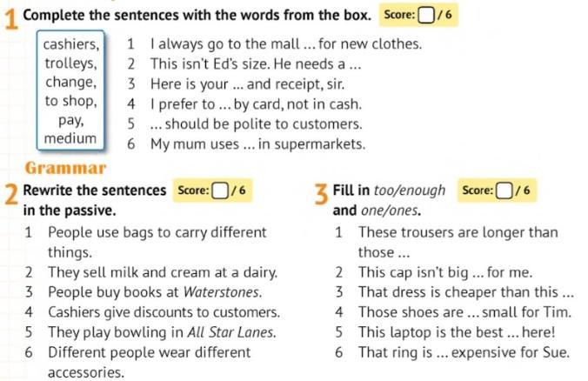Click the orange number 2 exercise marker
Viewport: 588px width, 381px height.
tap(11, 195)
